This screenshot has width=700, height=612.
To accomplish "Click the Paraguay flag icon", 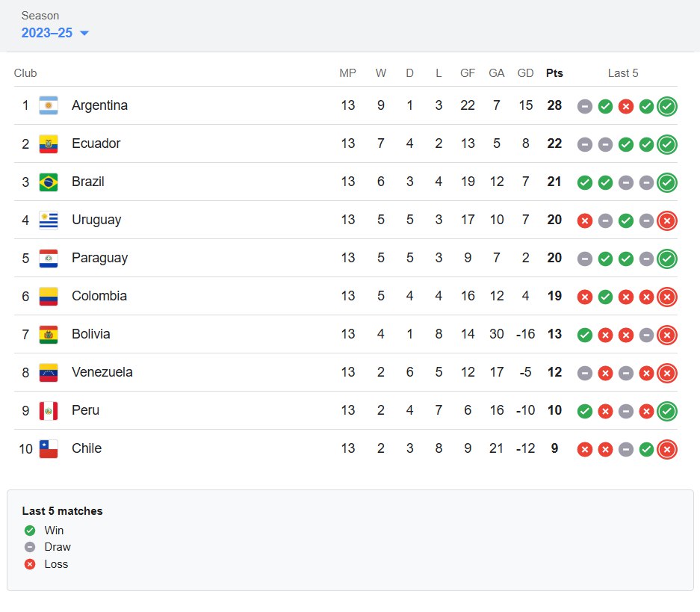I will [x=49, y=258].
